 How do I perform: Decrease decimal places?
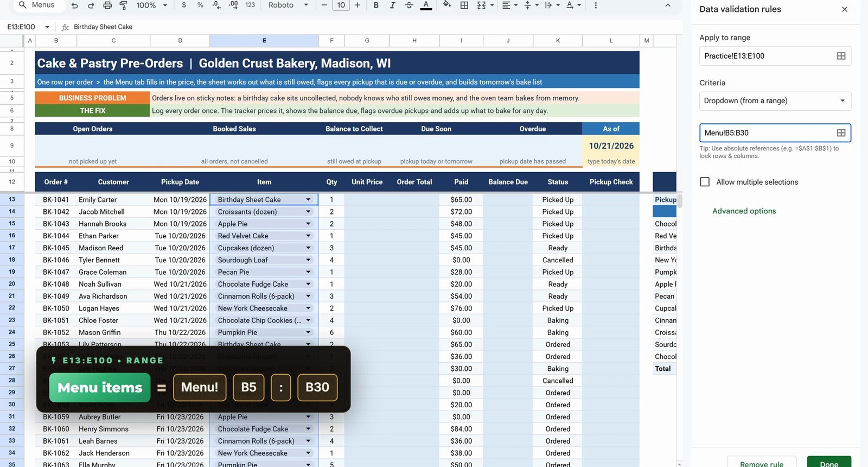click(x=216, y=5)
